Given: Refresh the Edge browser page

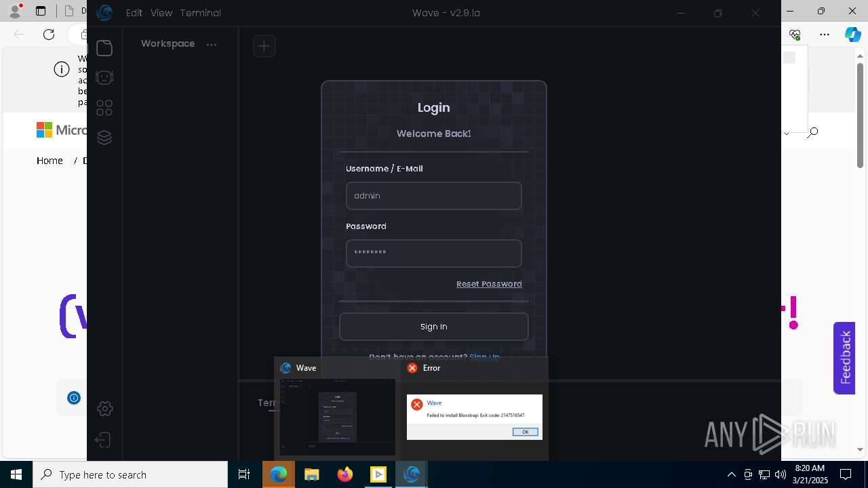Looking at the screenshot, I should [x=49, y=35].
